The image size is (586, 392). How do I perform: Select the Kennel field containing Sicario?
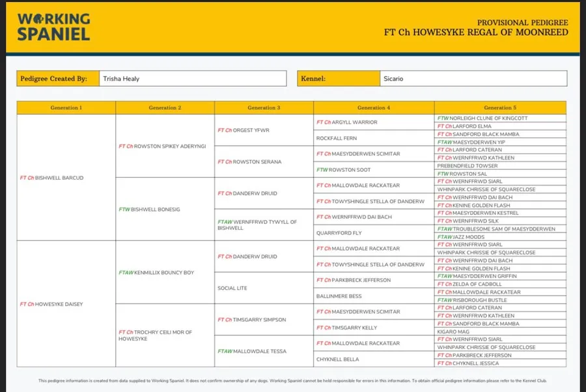coord(473,79)
